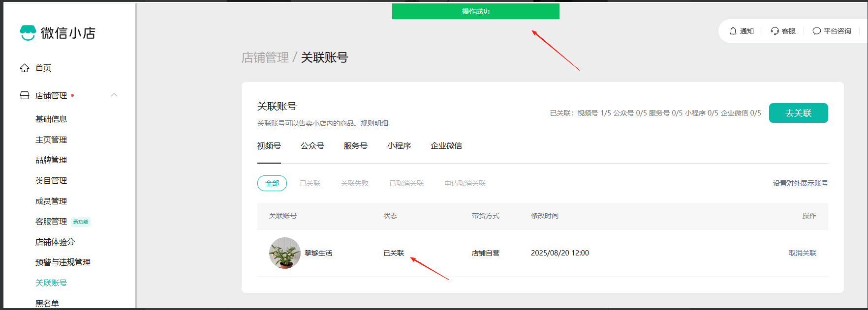Open 客服 headset icon

775,31
